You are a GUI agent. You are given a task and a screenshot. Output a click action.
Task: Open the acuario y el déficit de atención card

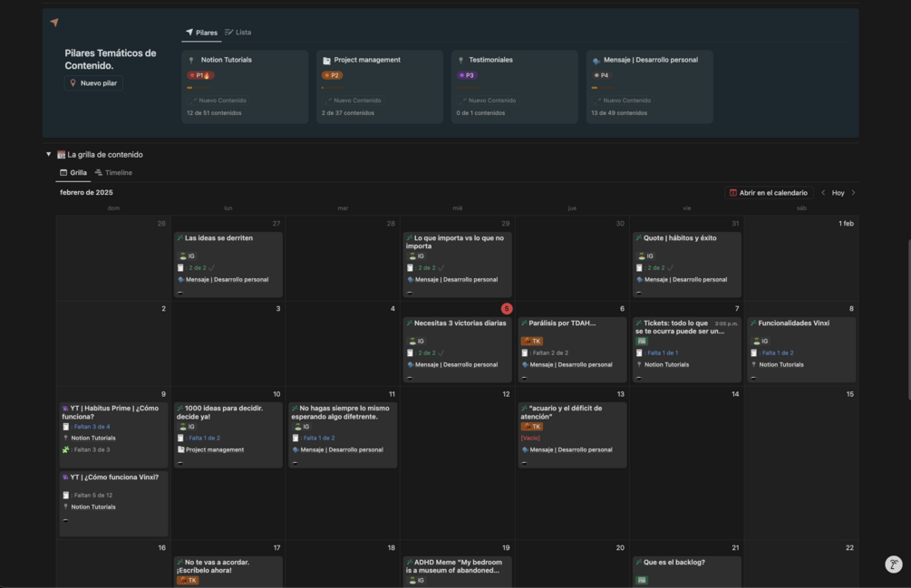572,435
